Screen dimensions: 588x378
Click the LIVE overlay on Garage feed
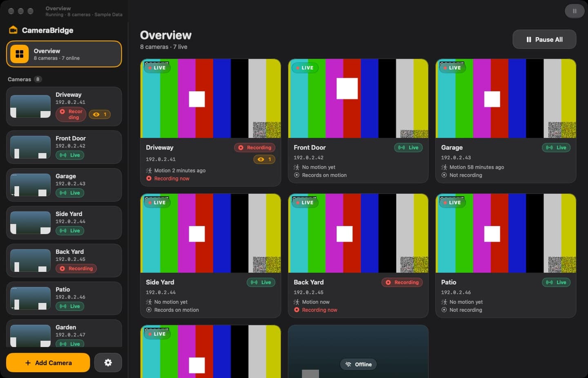pyautogui.click(x=452, y=68)
